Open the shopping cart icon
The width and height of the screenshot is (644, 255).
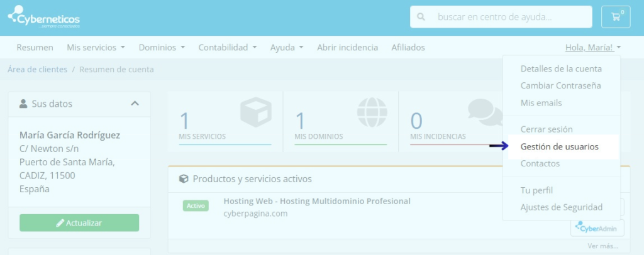615,17
